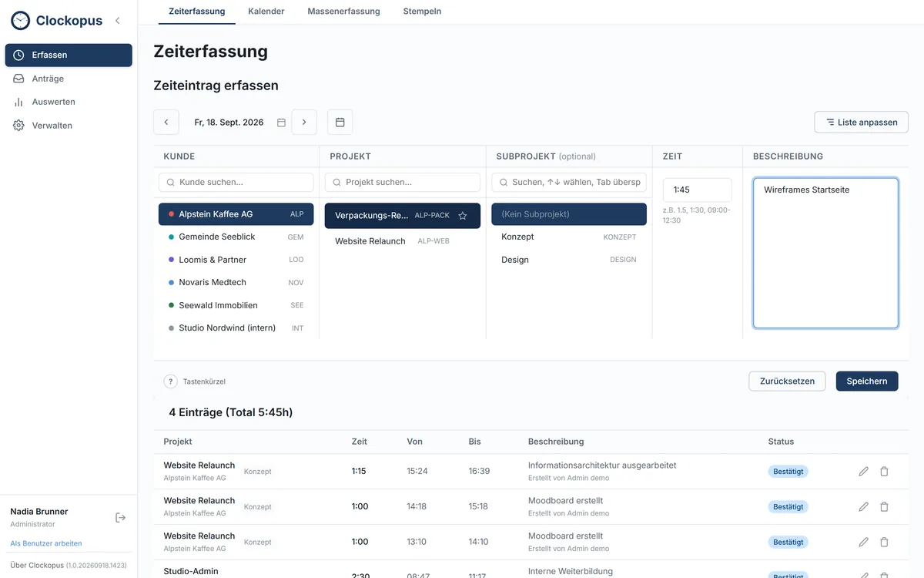The image size is (924, 578).
Task: Delete the Informationsarchitektur ausgearbeitet entry
Action: point(884,472)
